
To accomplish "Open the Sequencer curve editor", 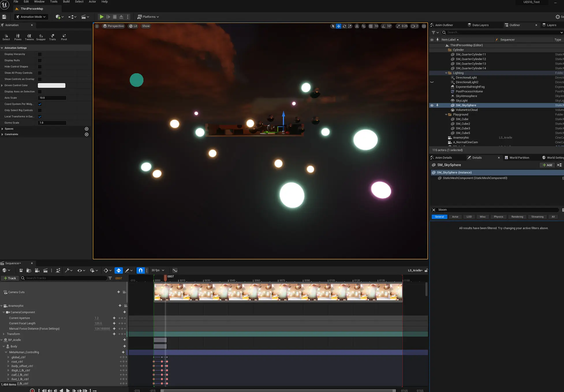I will coord(175,270).
